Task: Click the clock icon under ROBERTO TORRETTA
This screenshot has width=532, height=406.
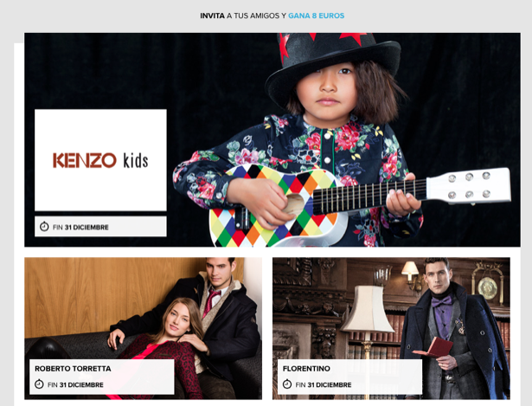Action: point(39,384)
